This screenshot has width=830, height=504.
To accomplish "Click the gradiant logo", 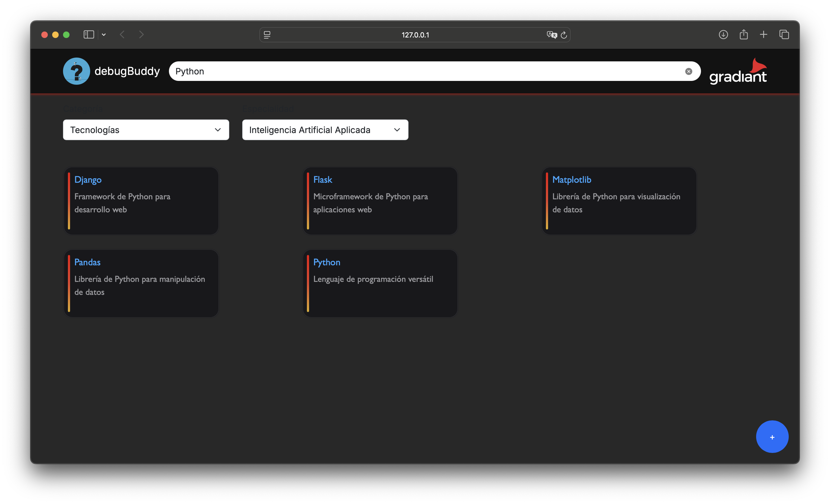I will [x=738, y=71].
